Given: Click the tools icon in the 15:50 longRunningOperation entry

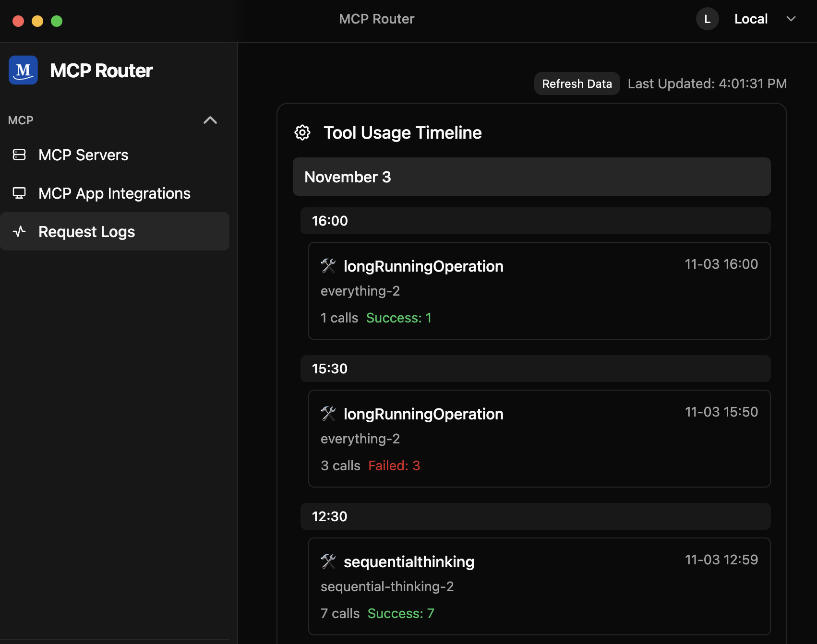Looking at the screenshot, I should 328,414.
